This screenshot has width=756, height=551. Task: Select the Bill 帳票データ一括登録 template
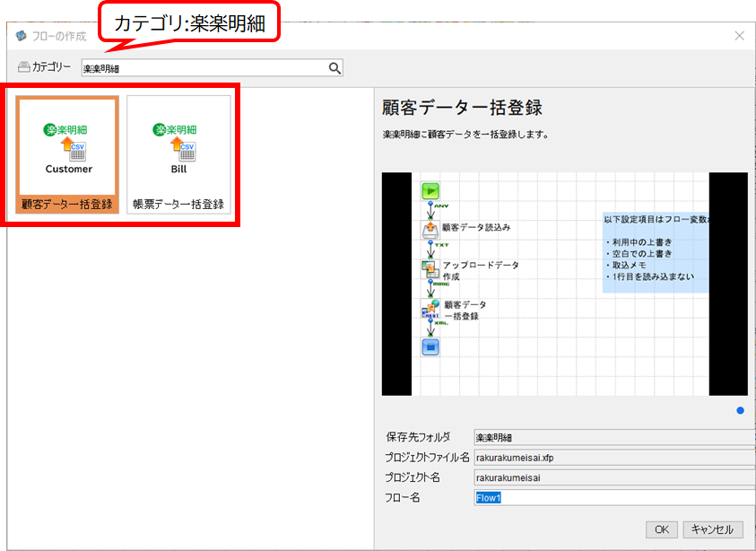[x=178, y=154]
